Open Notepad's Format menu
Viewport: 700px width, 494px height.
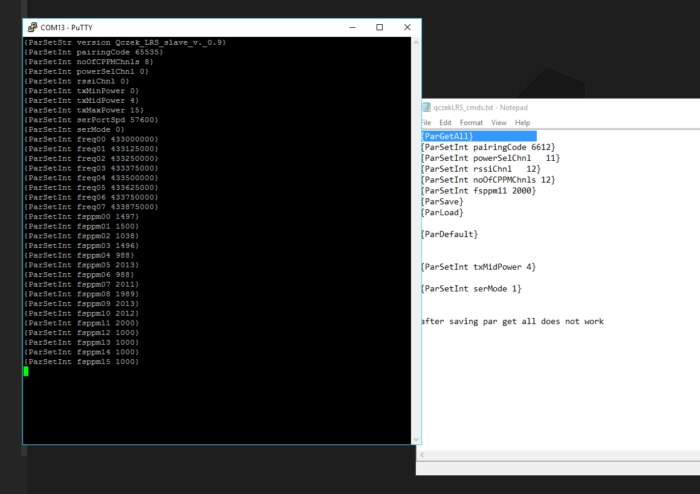[471, 122]
